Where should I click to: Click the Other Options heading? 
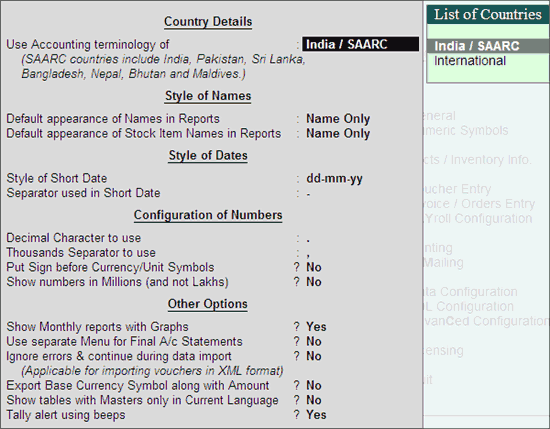point(208,304)
